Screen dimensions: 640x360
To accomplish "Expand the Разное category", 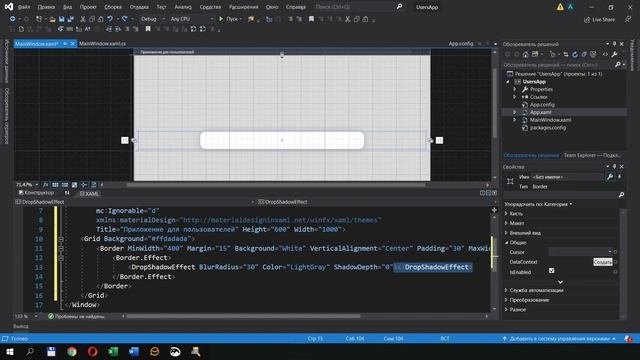I will coord(507,310).
